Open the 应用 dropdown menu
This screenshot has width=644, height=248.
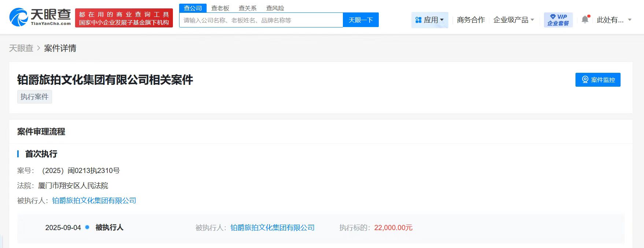coord(430,20)
